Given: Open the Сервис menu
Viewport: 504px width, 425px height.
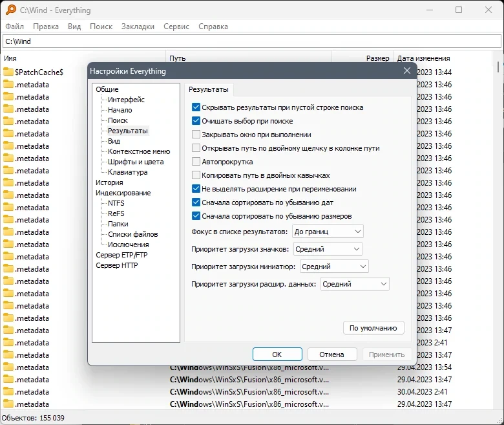Looking at the screenshot, I should tap(176, 27).
